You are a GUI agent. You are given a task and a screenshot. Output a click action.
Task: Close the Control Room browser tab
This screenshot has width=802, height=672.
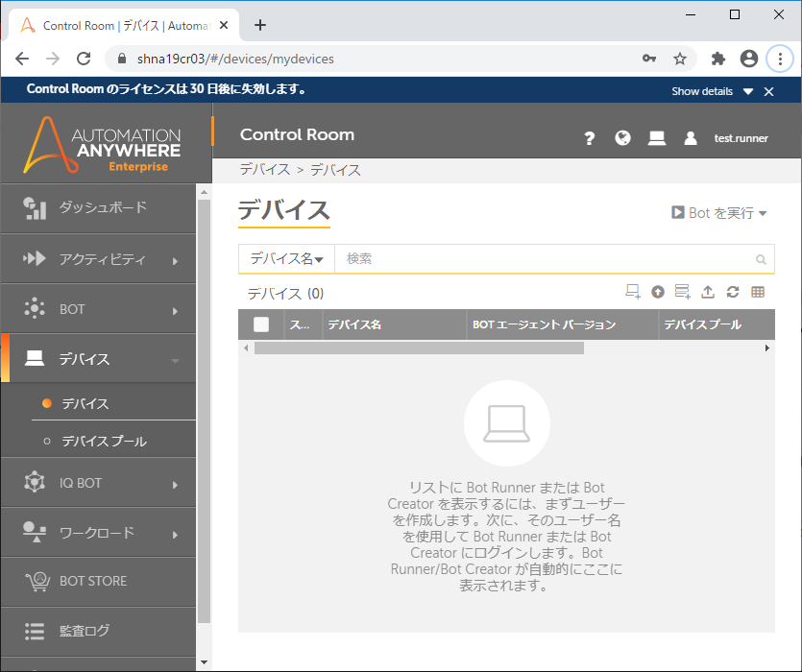224,25
